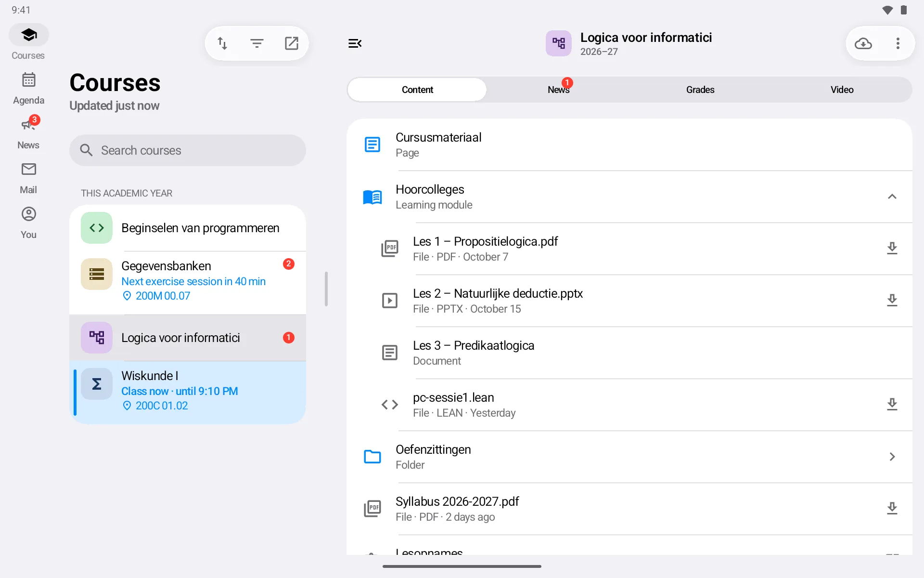This screenshot has height=578, width=924.
Task: Click the open-in-browser external icon
Action: 292,43
